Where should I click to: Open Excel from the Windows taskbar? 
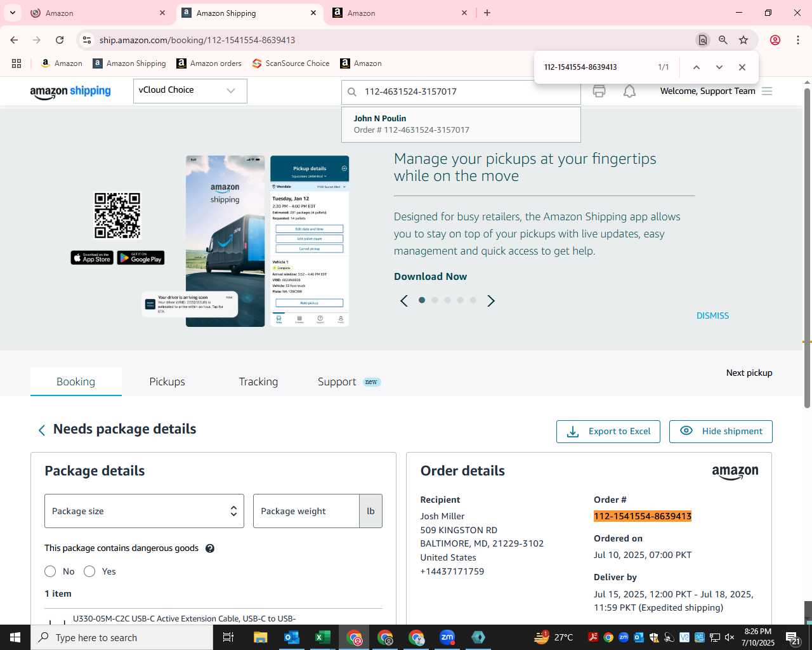[x=322, y=637]
